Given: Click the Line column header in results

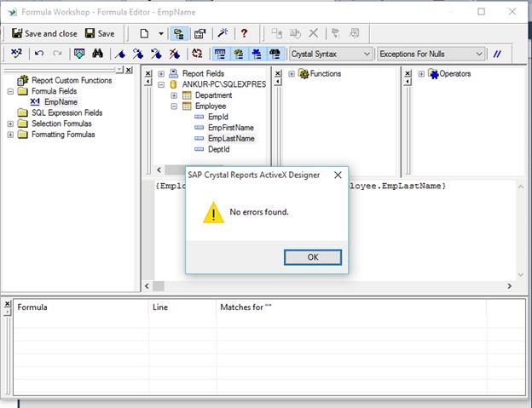Looking at the screenshot, I should 182,307.
